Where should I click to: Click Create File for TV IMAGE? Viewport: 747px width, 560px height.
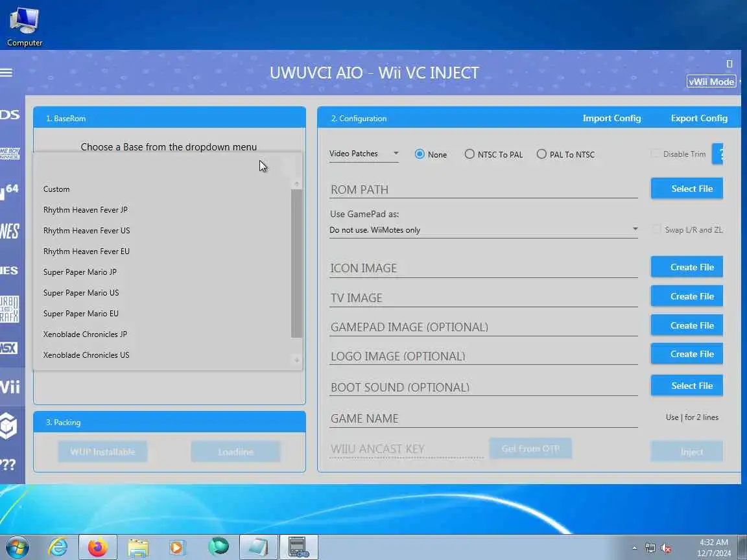[x=687, y=296]
